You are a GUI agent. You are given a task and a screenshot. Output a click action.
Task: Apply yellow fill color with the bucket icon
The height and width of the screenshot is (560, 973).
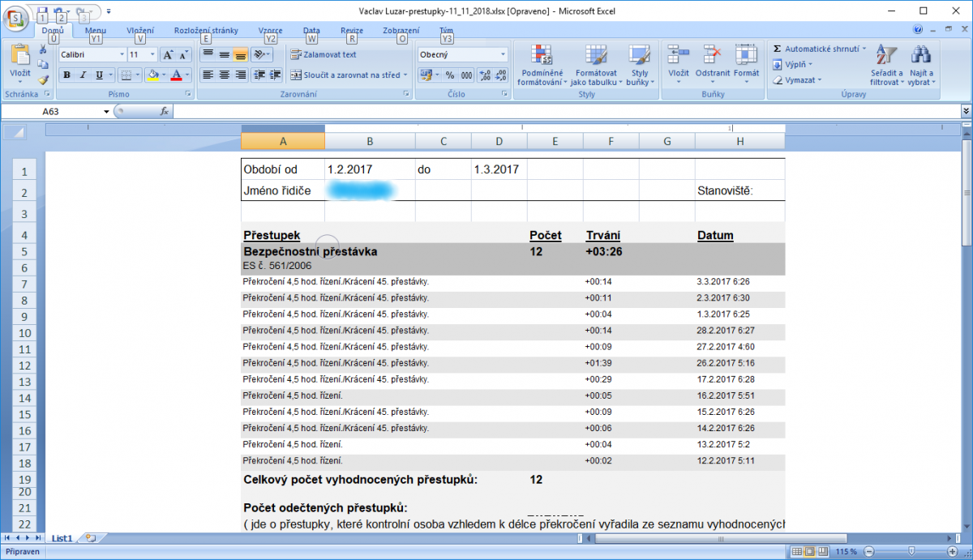(152, 75)
